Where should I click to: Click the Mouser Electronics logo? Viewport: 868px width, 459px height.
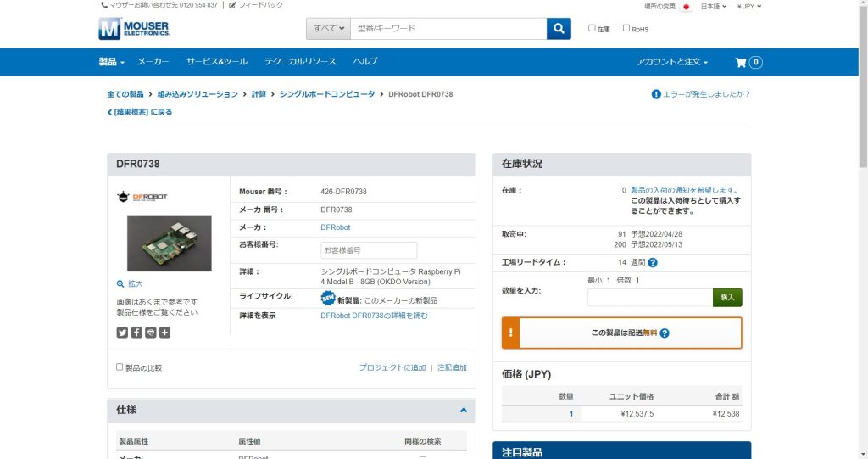134,28
